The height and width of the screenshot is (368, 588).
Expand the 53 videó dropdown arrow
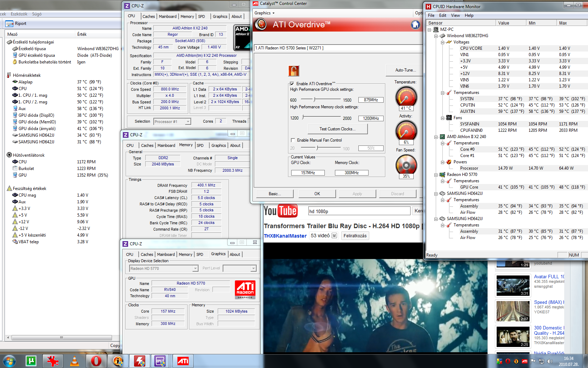coord(334,236)
